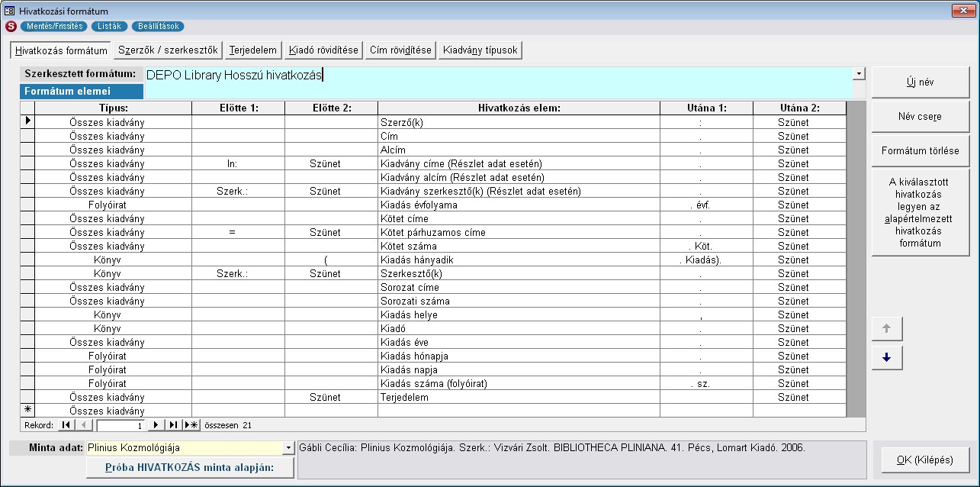Image resolution: width=980 pixels, height=487 pixels.
Task: Go to next record in navigator
Action: [x=156, y=425]
